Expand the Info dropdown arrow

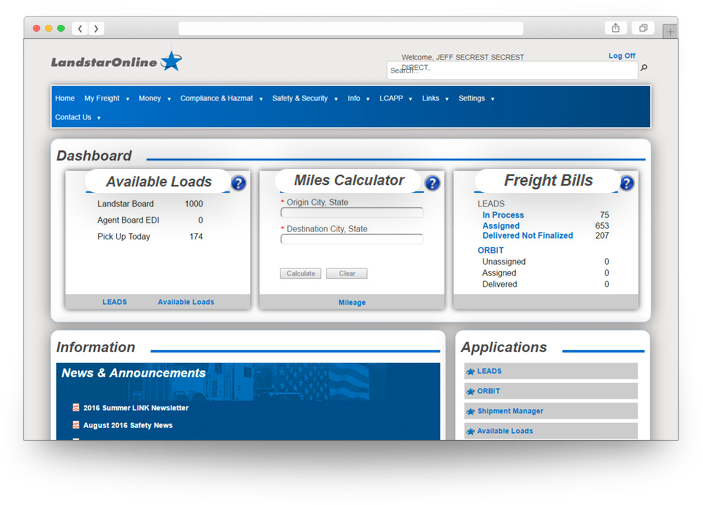click(x=368, y=99)
